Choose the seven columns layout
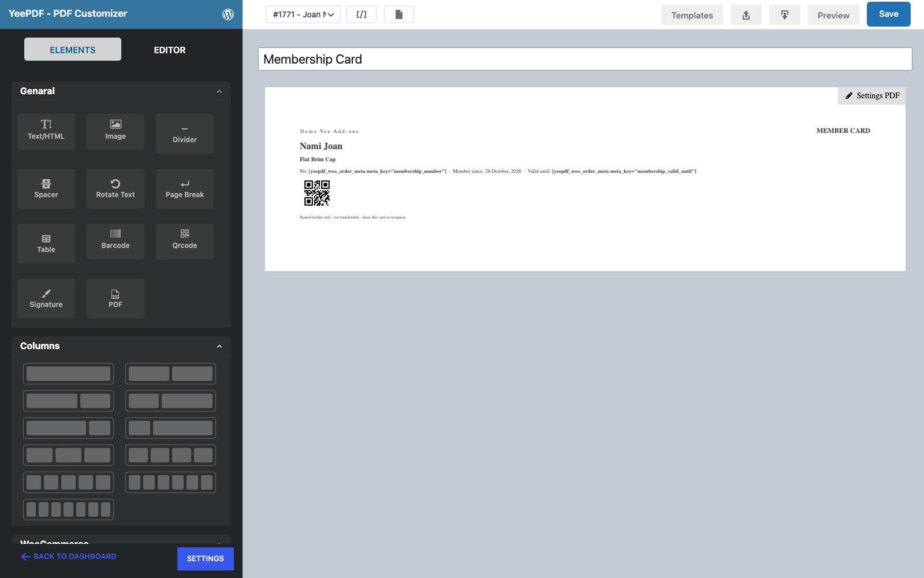The height and width of the screenshot is (578, 924). (x=68, y=509)
